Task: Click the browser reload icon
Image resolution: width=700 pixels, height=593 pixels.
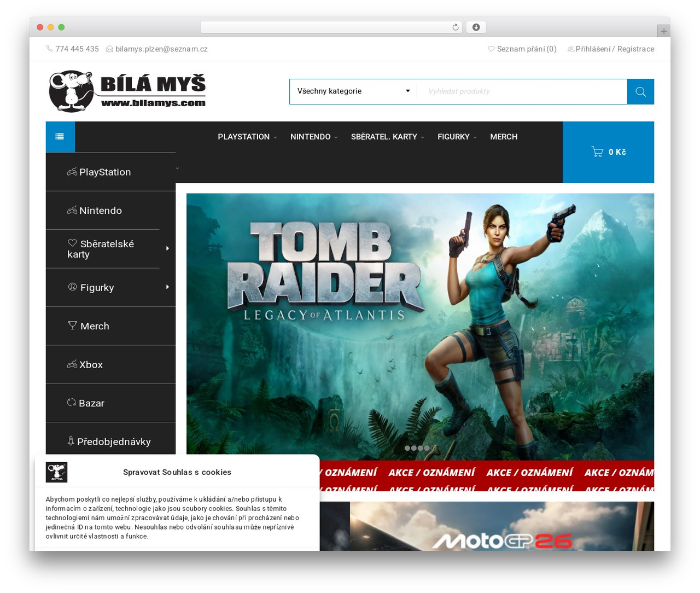Action: coord(455,27)
